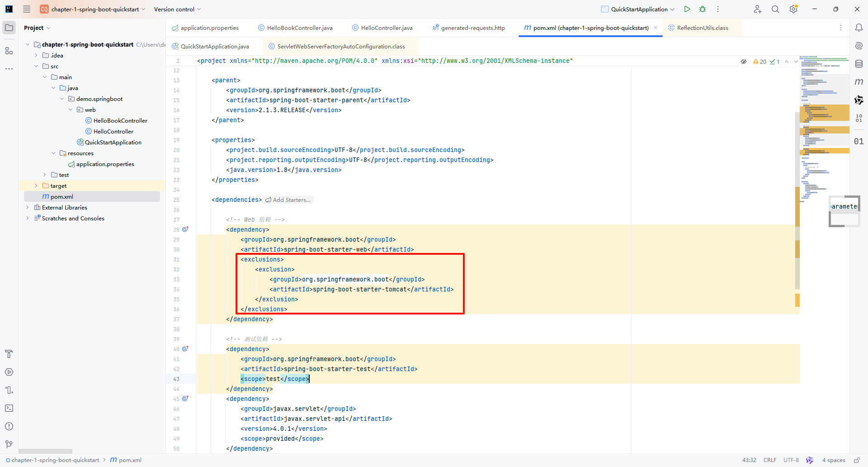Click pom.xml breadcrumb in status bar

pyautogui.click(x=126, y=460)
